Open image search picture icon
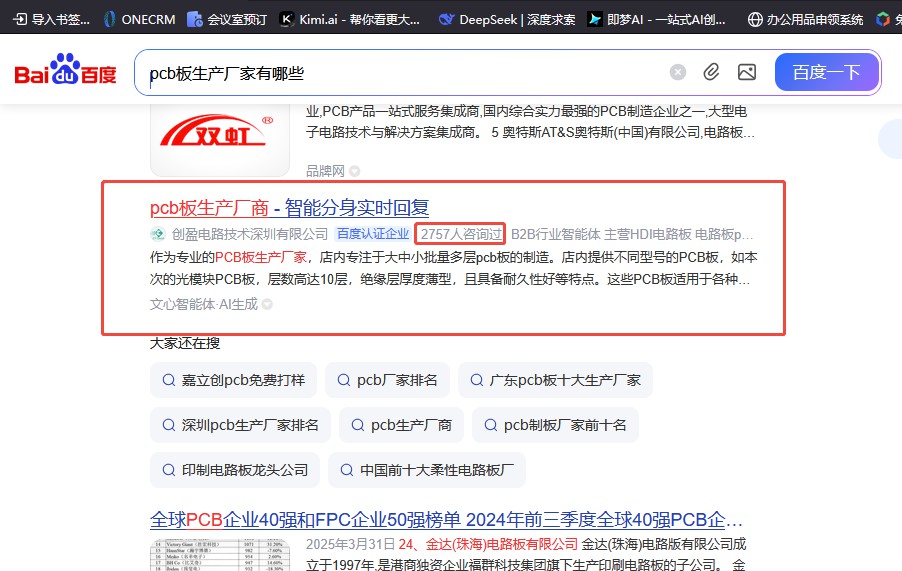Viewport: 902px width, 571px height. (746, 72)
